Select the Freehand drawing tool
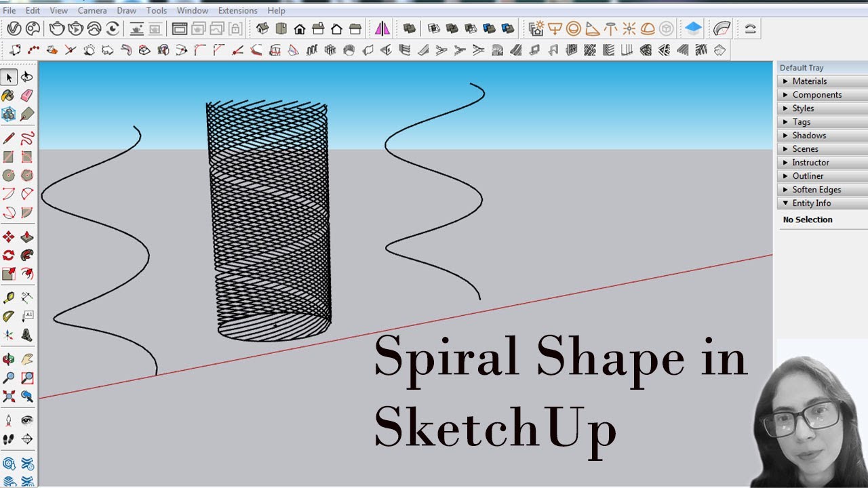 [x=27, y=139]
